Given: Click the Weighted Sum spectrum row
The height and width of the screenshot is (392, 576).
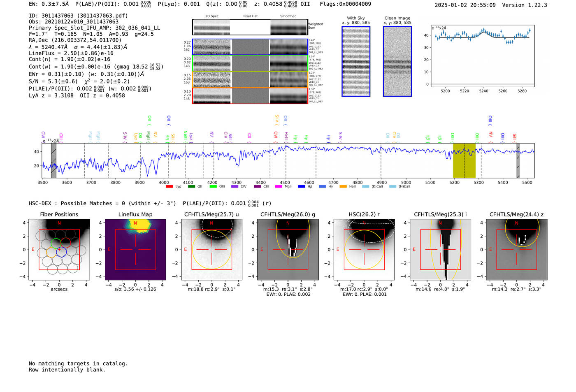Looking at the screenshot, I should [x=250, y=27].
